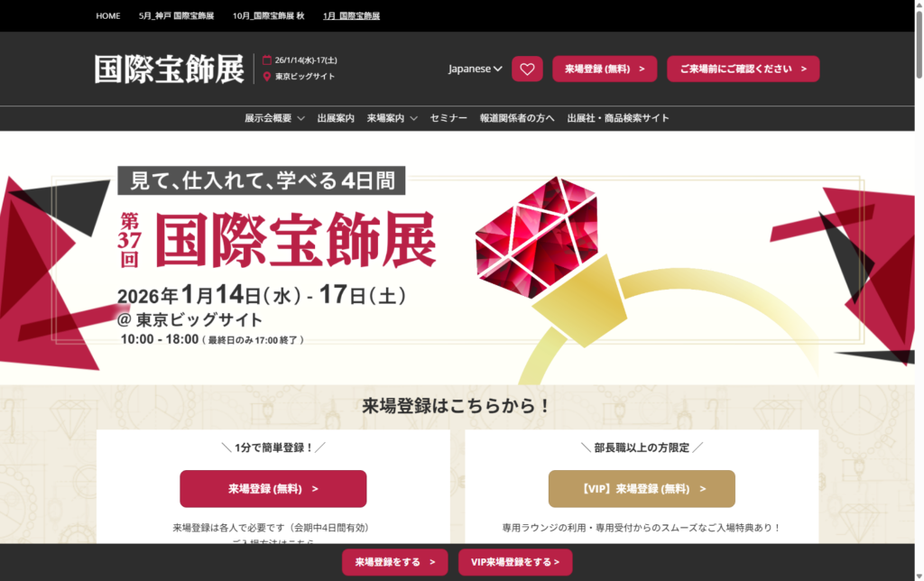924x581 pixels.
Task: Expand the 来場案内 menu
Action: click(x=392, y=118)
